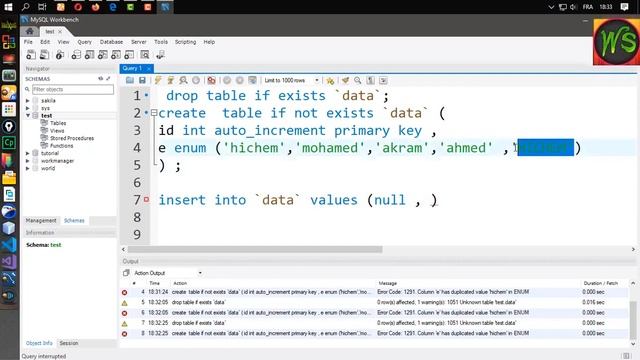
Task: Save snippet with the star icon
Action: pos(330,80)
